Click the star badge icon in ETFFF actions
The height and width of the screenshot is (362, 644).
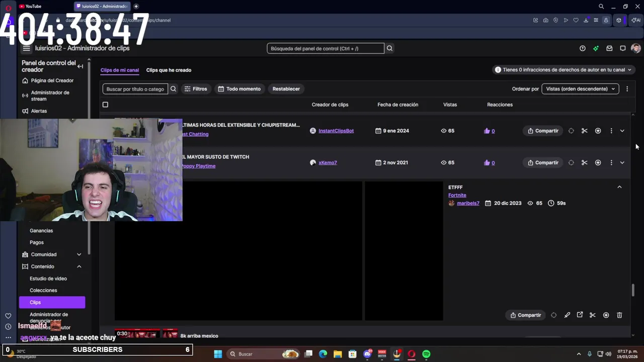(606, 315)
